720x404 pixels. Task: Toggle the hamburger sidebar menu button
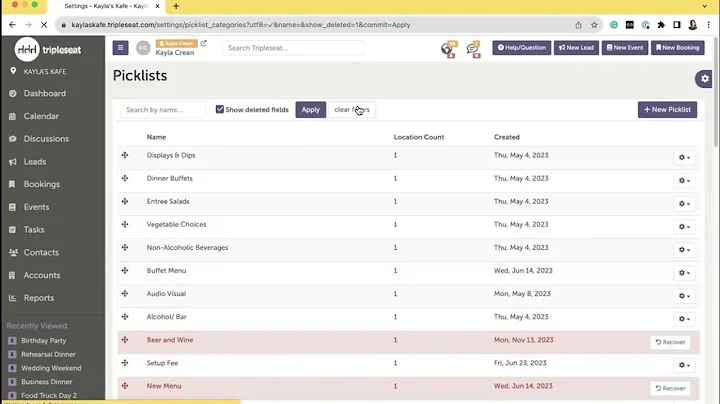point(120,48)
